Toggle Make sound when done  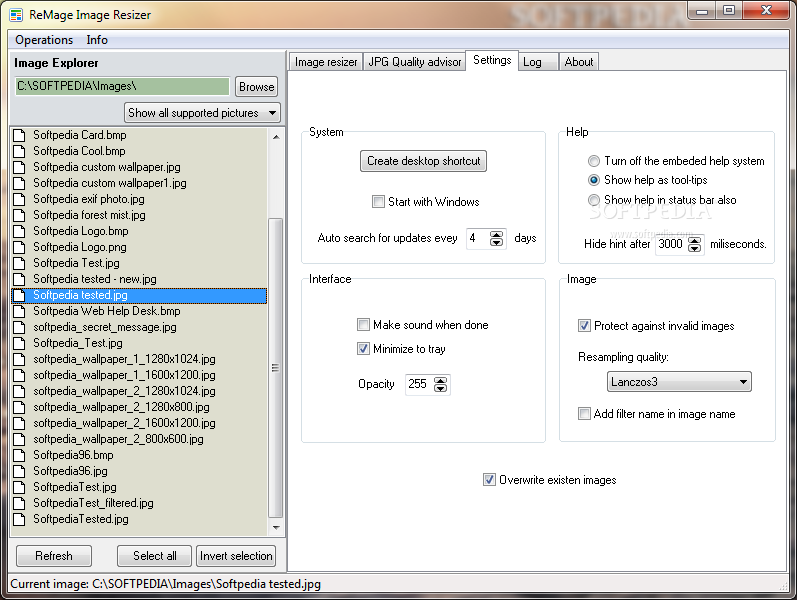coord(363,325)
